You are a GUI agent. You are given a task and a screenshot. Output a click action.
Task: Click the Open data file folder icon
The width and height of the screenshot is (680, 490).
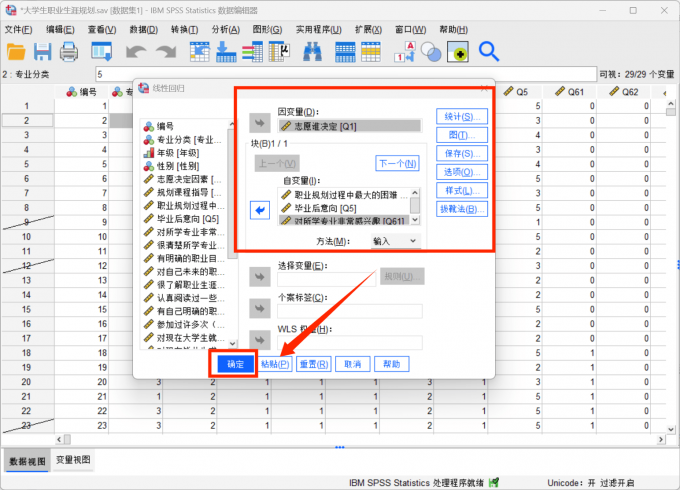pyautogui.click(x=16, y=51)
